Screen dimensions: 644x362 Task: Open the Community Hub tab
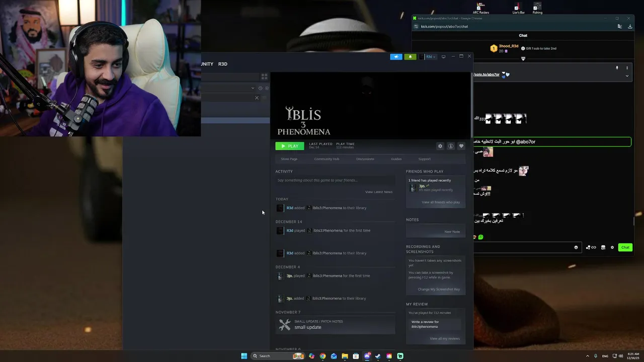[327, 159]
